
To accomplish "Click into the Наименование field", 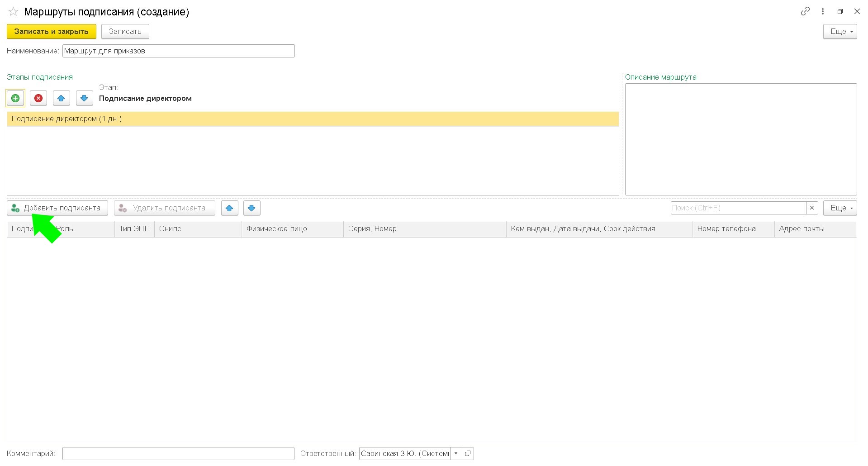I will 178,51.
